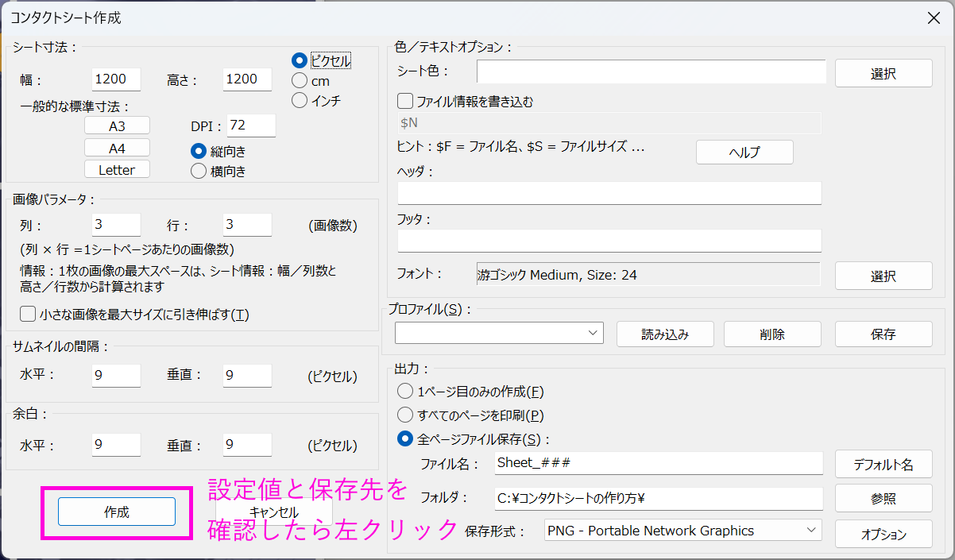Choose the cm unit option
The image size is (955, 560).
300,80
